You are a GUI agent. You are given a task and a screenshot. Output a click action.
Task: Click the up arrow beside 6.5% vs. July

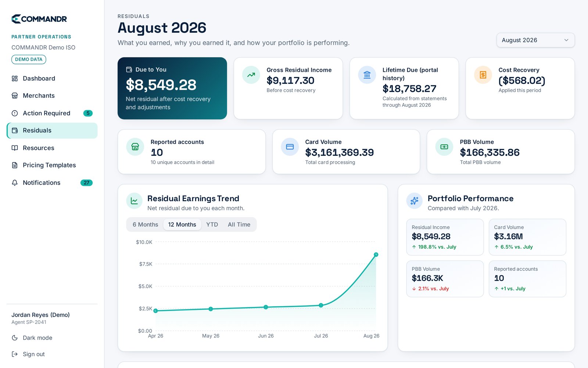point(496,247)
